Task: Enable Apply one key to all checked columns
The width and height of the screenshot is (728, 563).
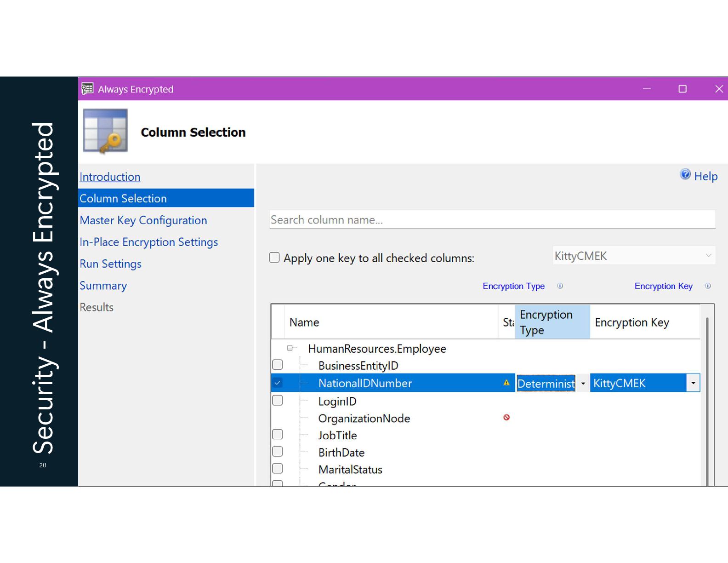Action: click(x=274, y=258)
